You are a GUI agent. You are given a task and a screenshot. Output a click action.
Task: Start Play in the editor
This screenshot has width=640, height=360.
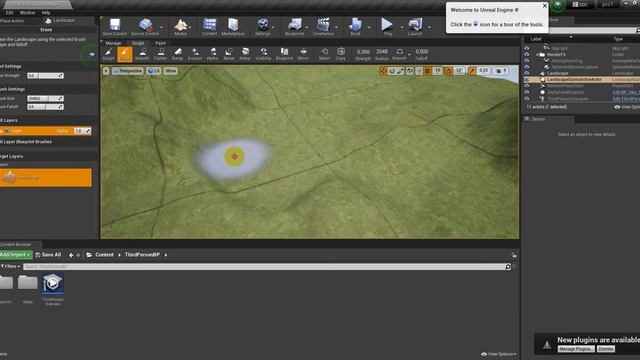click(x=387, y=27)
